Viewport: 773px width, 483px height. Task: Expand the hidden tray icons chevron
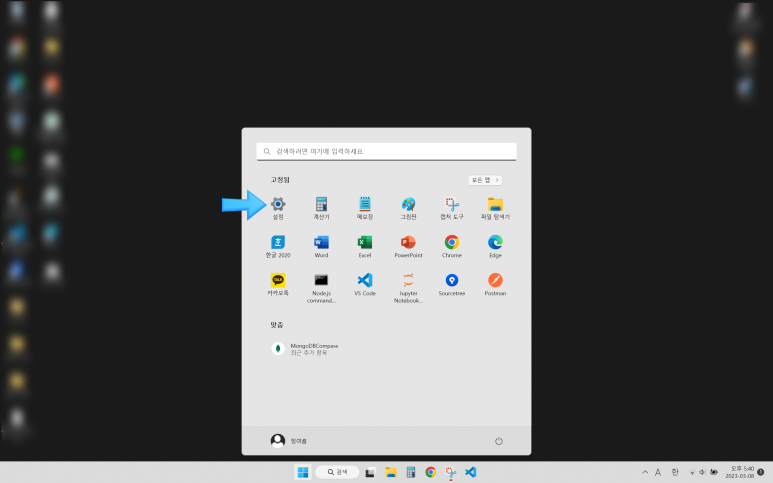coord(645,472)
